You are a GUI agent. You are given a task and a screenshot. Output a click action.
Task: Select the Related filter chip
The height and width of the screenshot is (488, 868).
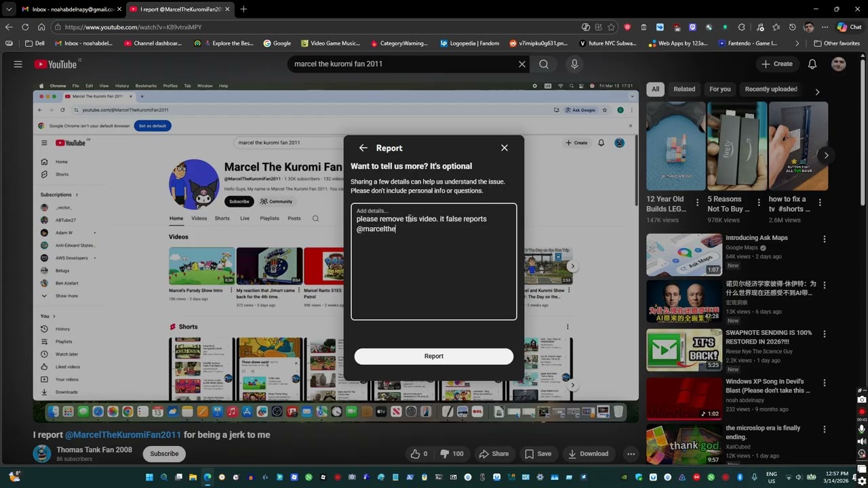click(x=684, y=89)
